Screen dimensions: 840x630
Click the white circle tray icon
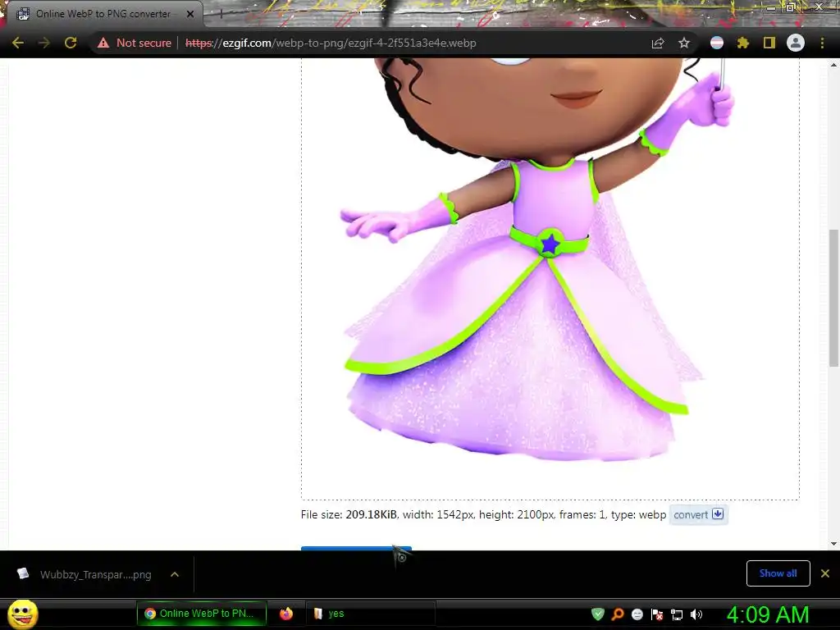pos(637,614)
